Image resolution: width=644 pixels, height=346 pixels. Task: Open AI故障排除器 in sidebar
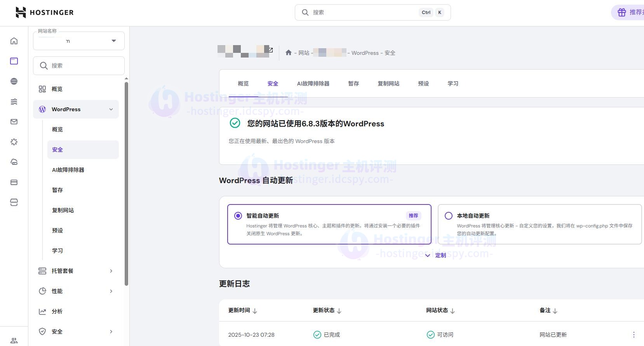point(83,170)
